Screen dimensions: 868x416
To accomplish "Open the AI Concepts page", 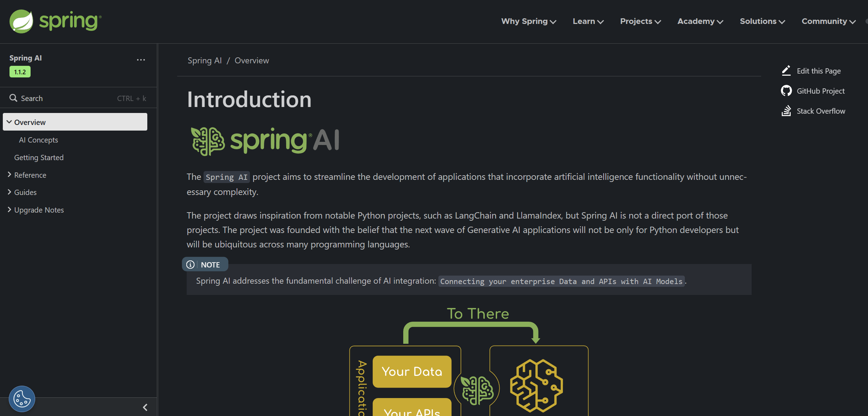I will (x=38, y=140).
